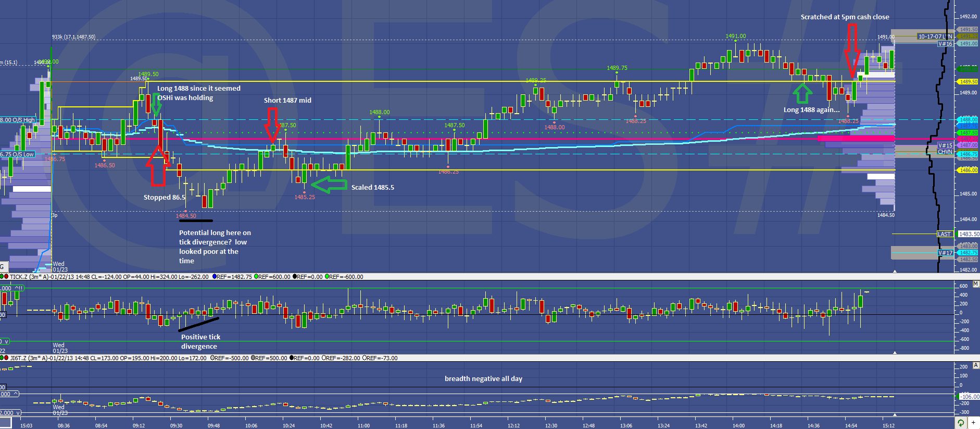Click the V#15 volume node label
The image size is (980, 429).
tap(945, 145)
